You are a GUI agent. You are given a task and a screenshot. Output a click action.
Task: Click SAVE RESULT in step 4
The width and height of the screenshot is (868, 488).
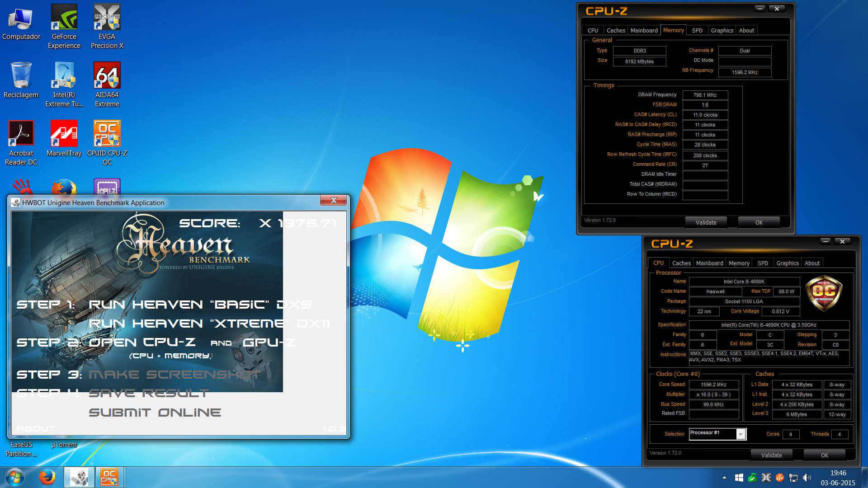click(149, 394)
